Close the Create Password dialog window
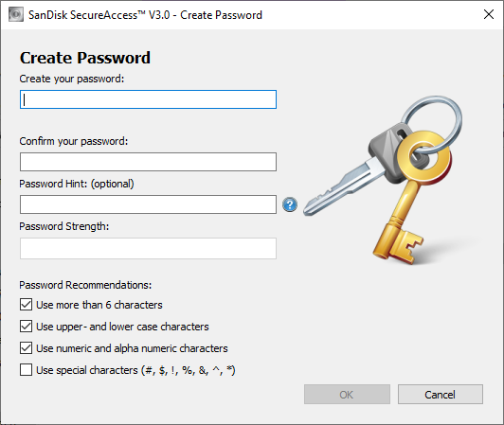The image size is (504, 425). coord(489,14)
